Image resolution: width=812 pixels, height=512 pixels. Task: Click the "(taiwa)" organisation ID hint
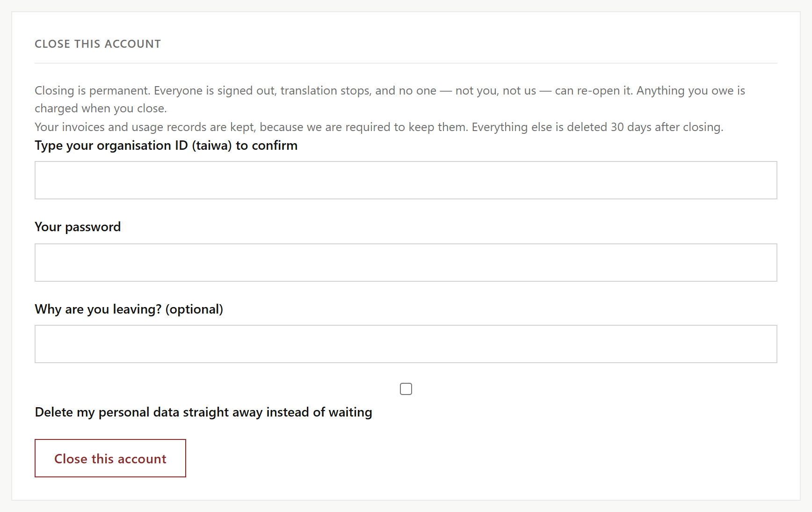212,146
